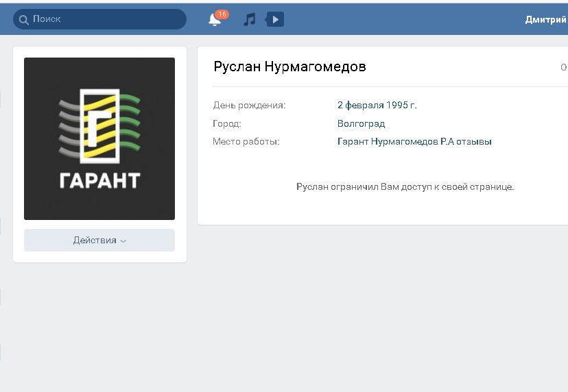The width and height of the screenshot is (568, 392).
Task: Open the music note player icon
Action: point(250,19)
